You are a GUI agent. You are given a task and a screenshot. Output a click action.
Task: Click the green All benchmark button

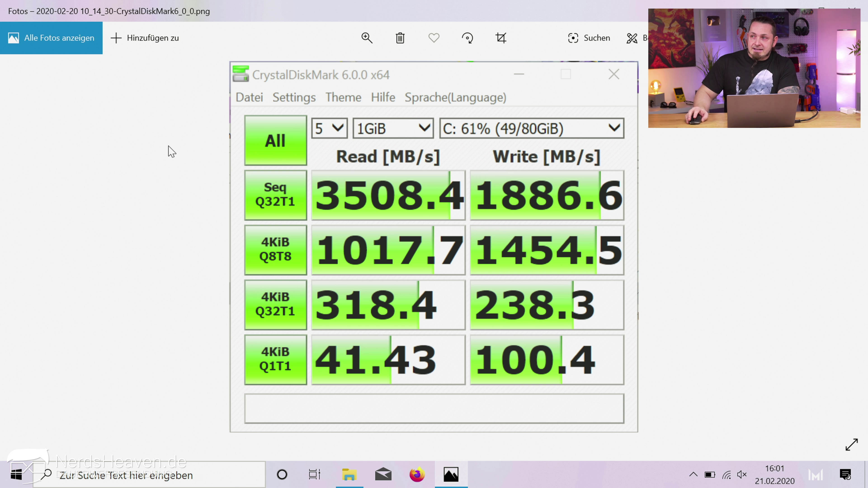point(275,141)
